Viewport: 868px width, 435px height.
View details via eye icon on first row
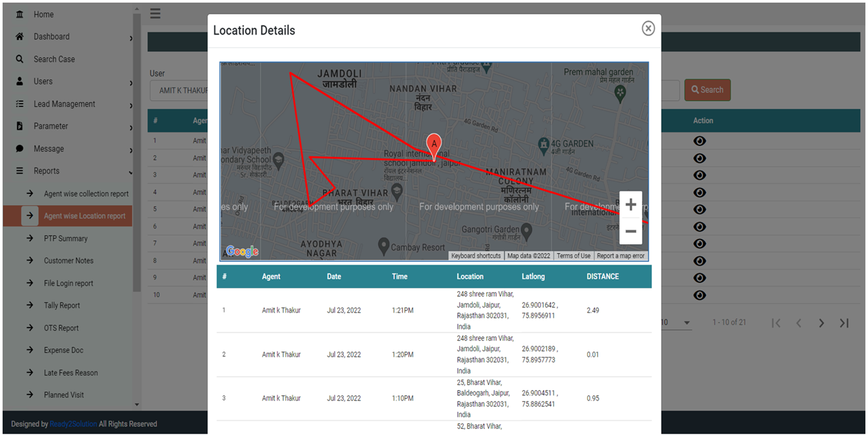click(699, 141)
